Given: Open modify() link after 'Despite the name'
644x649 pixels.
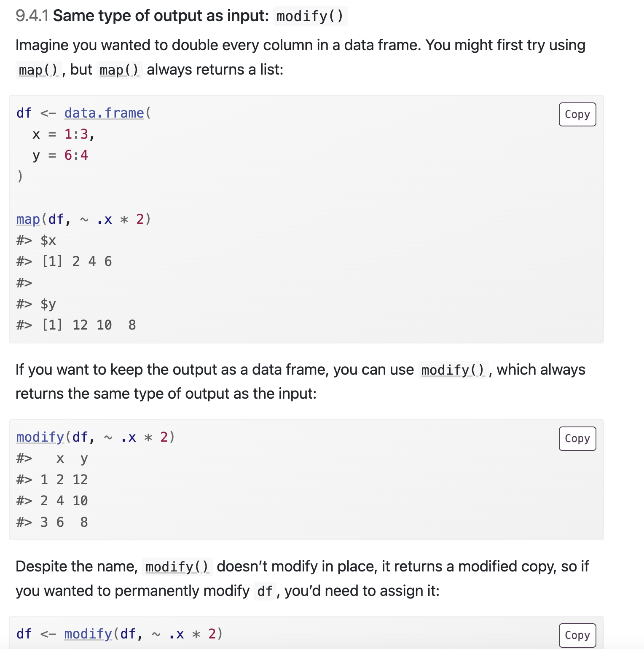Looking at the screenshot, I should (177, 567).
